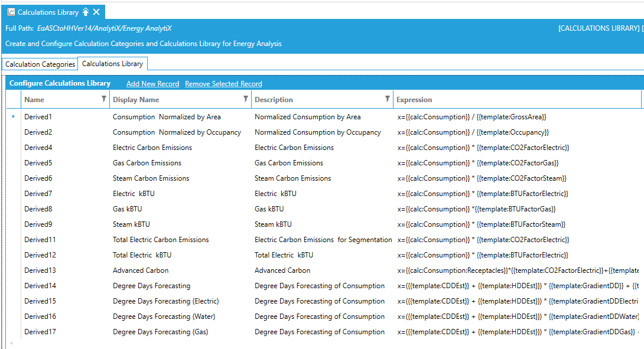This screenshot has height=349, width=644.
Task: Open the Description column filter
Action: tap(388, 99)
